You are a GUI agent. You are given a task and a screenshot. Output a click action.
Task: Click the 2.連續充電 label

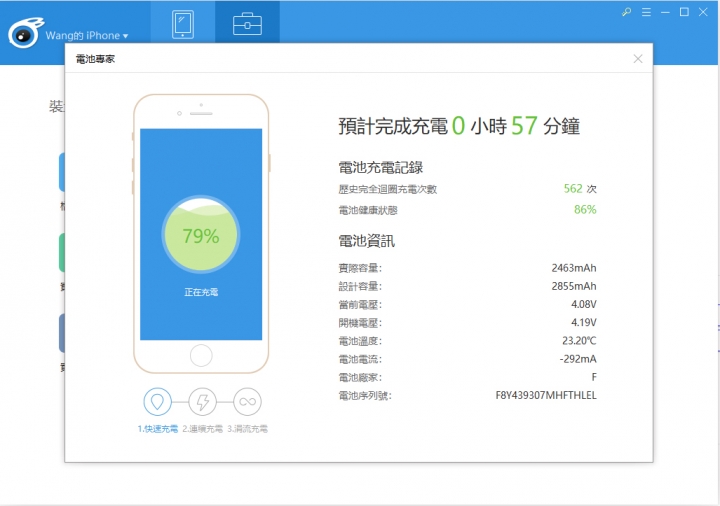coord(202,429)
